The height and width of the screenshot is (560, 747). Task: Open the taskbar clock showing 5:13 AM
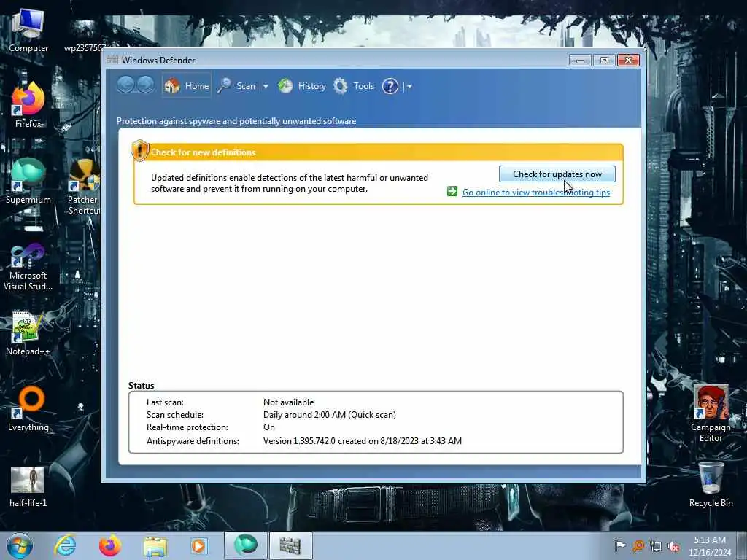click(x=710, y=545)
